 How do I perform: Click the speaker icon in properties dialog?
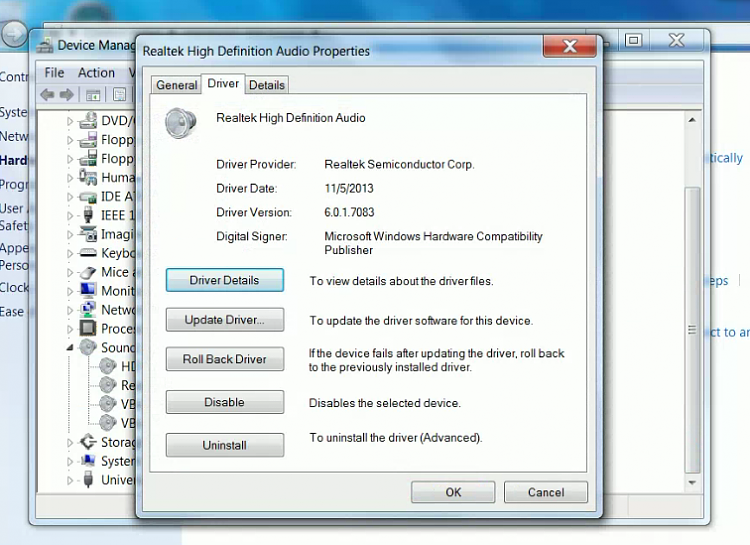pos(180,123)
